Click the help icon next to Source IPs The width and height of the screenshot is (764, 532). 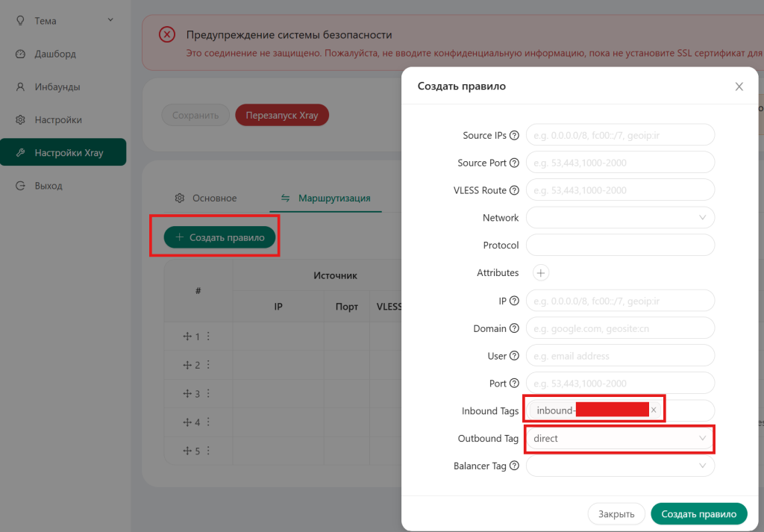click(514, 136)
